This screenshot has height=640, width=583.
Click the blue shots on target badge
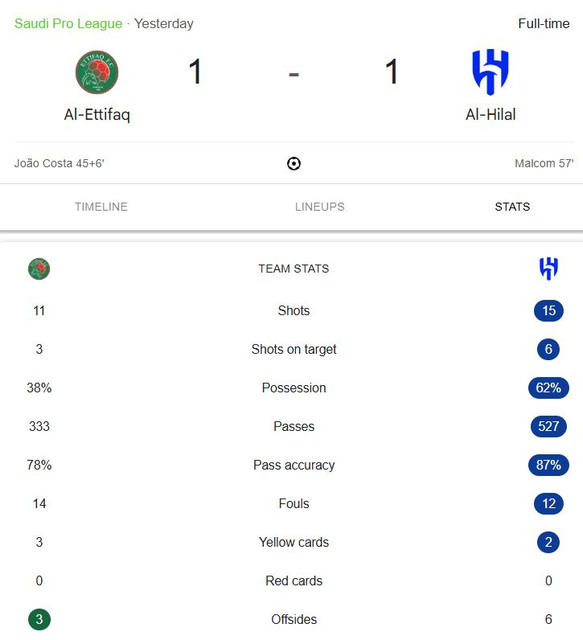(x=548, y=349)
